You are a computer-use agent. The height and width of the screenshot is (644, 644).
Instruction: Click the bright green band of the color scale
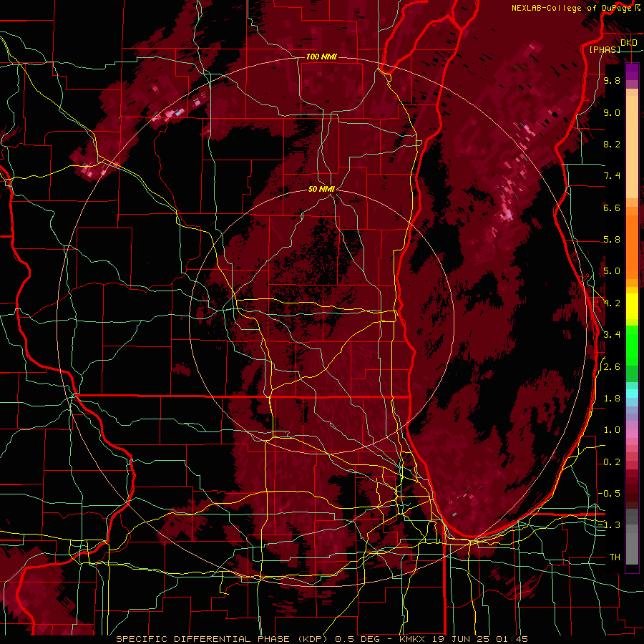632,345
